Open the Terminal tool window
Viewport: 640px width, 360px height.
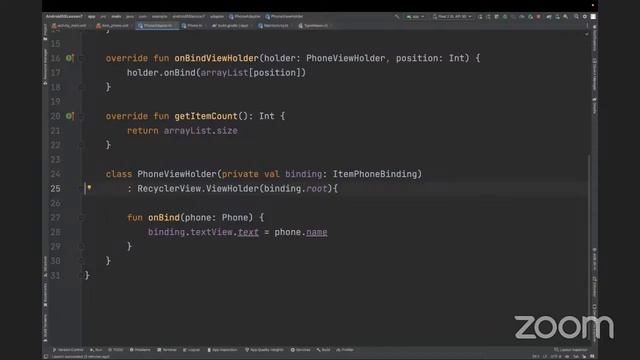(x=167, y=350)
